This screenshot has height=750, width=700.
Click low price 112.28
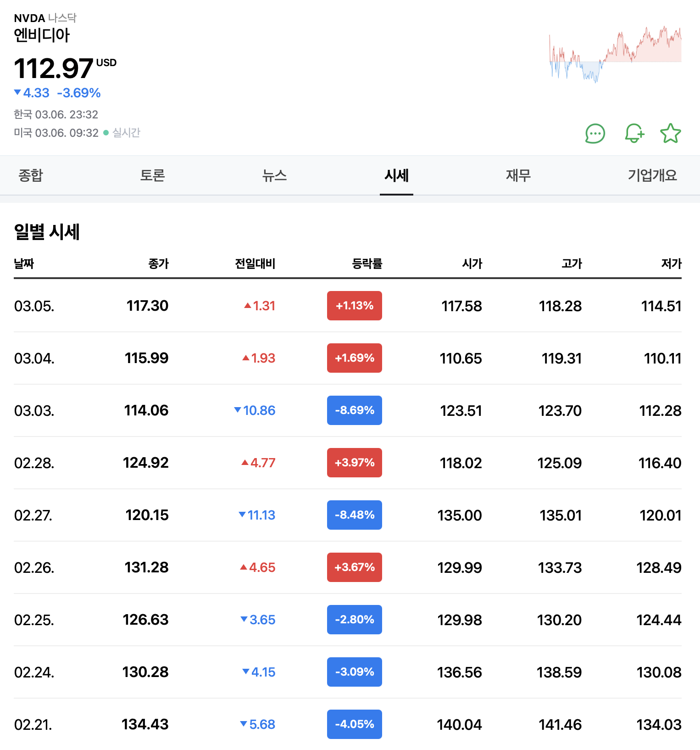pyautogui.click(x=660, y=411)
